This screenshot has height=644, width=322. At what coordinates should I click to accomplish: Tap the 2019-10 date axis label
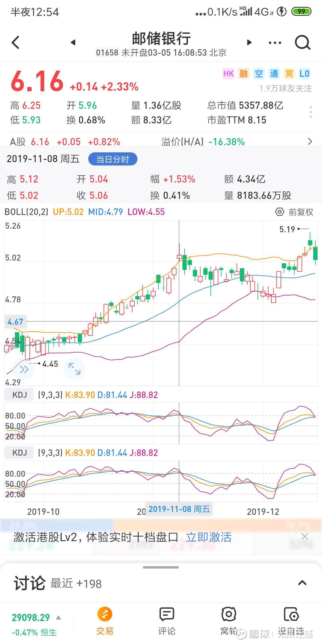pos(44,512)
